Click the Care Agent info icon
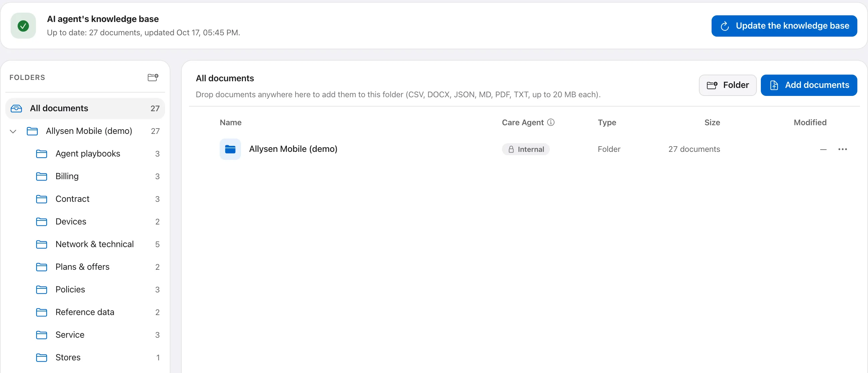The image size is (868, 373). pos(550,122)
